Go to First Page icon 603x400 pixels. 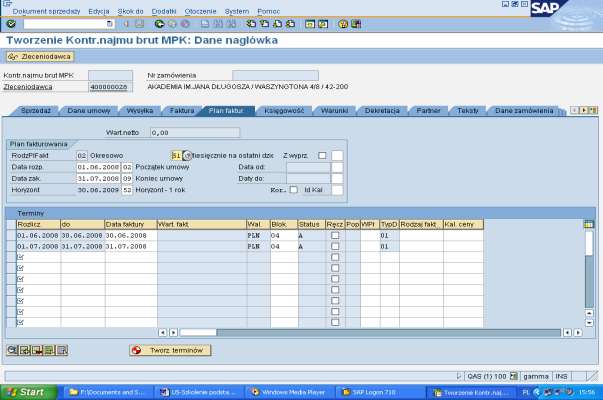(x=251, y=24)
